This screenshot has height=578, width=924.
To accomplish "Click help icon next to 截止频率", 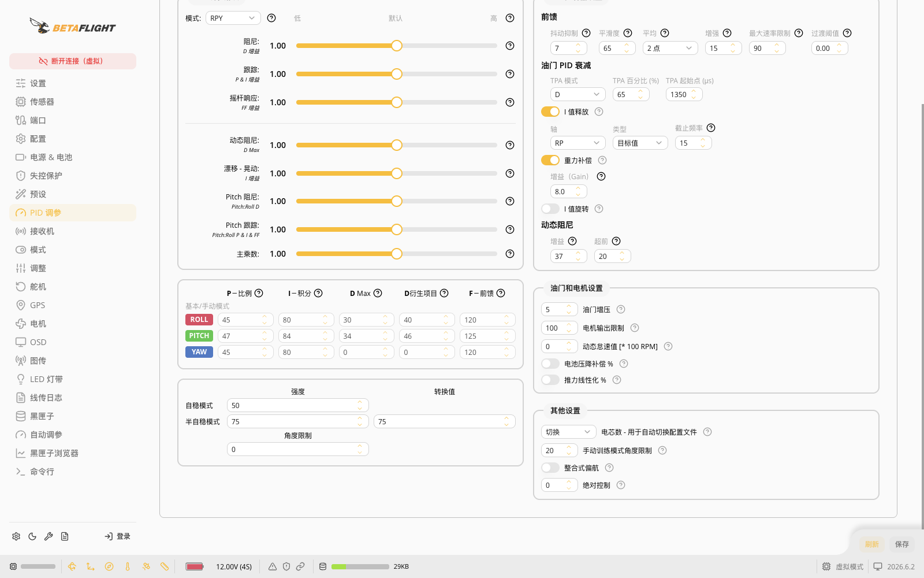I will coord(711,128).
